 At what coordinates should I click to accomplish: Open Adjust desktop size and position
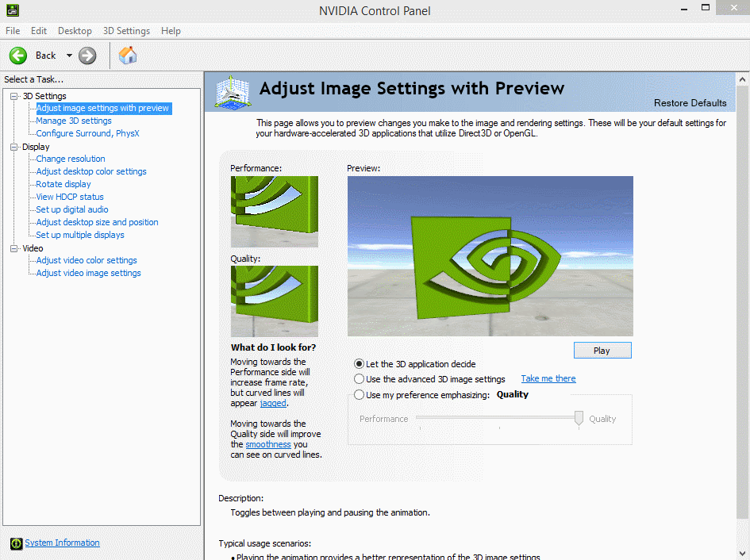[x=97, y=222]
